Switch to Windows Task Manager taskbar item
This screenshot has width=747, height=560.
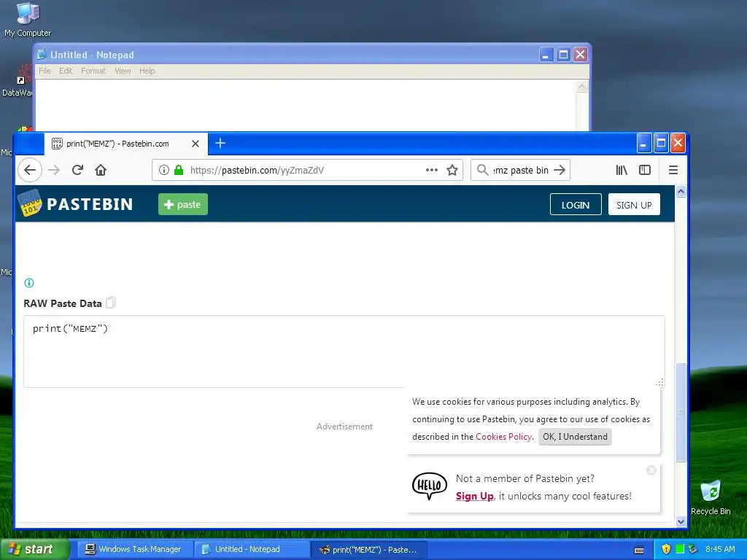135,550
